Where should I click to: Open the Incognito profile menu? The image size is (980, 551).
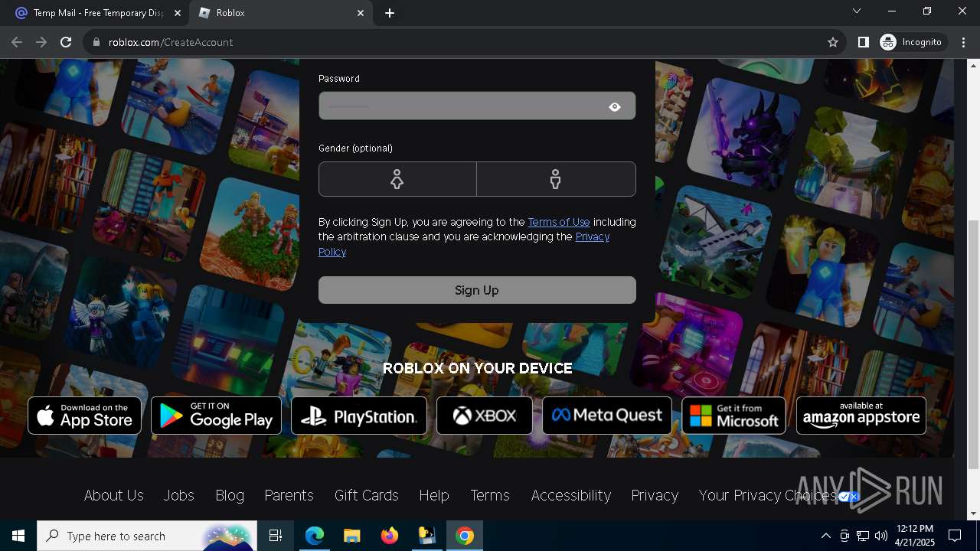pyautogui.click(x=913, y=42)
